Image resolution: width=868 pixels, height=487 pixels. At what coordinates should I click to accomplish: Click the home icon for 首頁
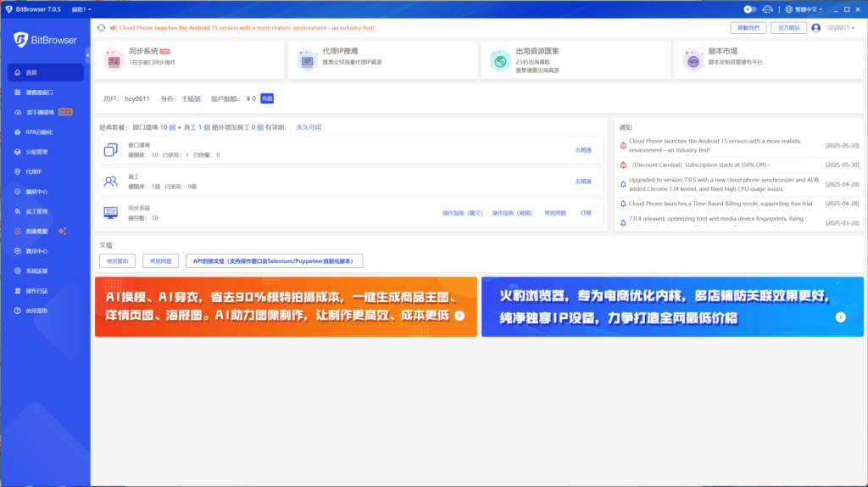tap(17, 73)
